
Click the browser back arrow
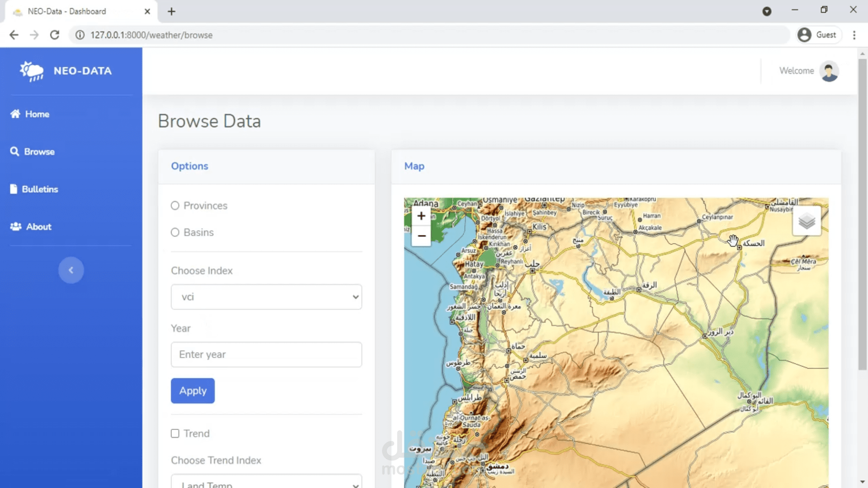(14, 35)
